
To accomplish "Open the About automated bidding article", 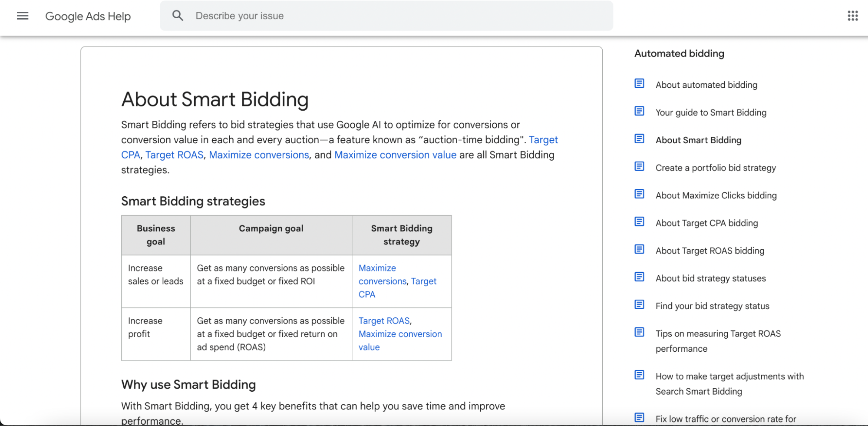I will pos(706,85).
